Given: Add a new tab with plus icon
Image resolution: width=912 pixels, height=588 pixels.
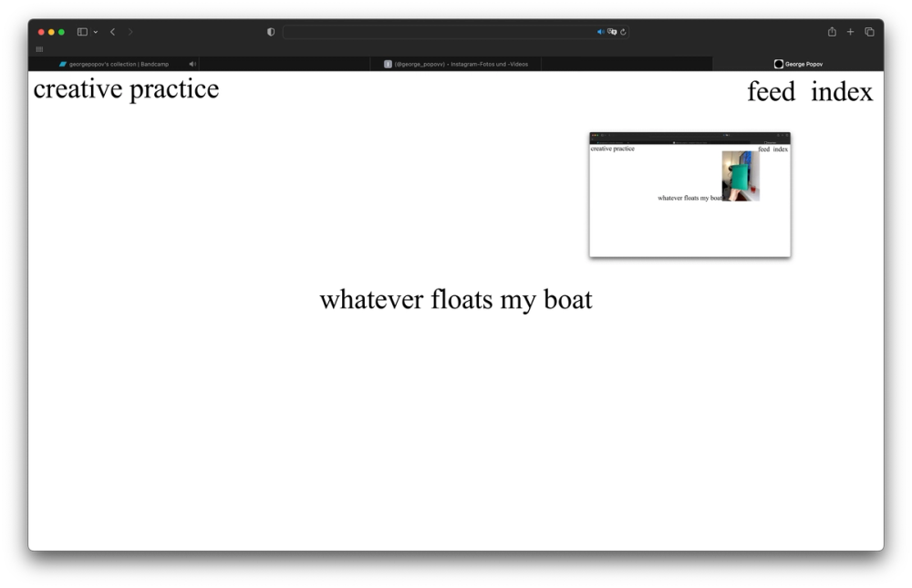Looking at the screenshot, I should 850,32.
